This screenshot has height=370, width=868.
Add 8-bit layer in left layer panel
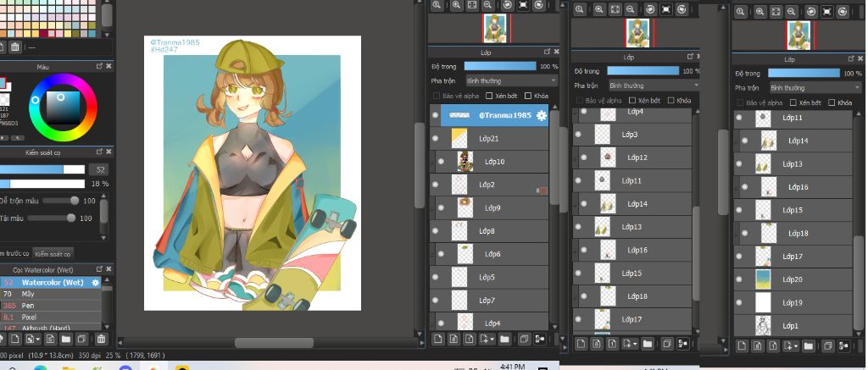[454, 339]
